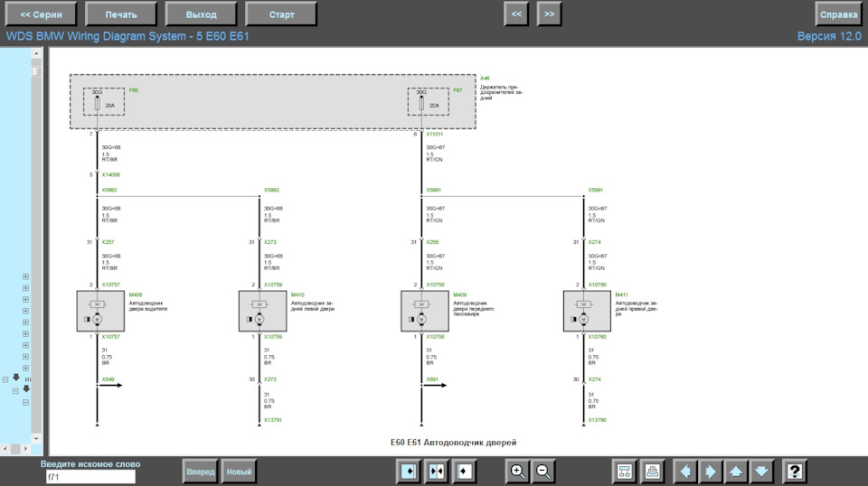Go to next page with >> button
868x486 pixels.
pyautogui.click(x=549, y=14)
